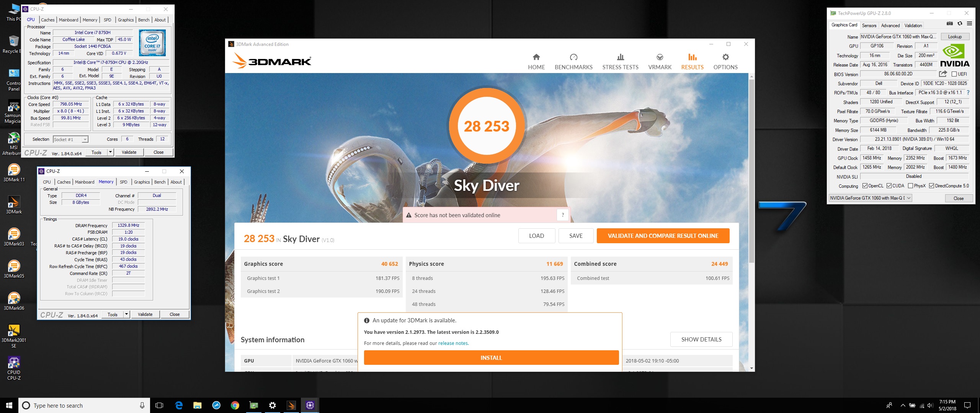Open the release notes link
This screenshot has width=980, height=413.
(x=453, y=343)
